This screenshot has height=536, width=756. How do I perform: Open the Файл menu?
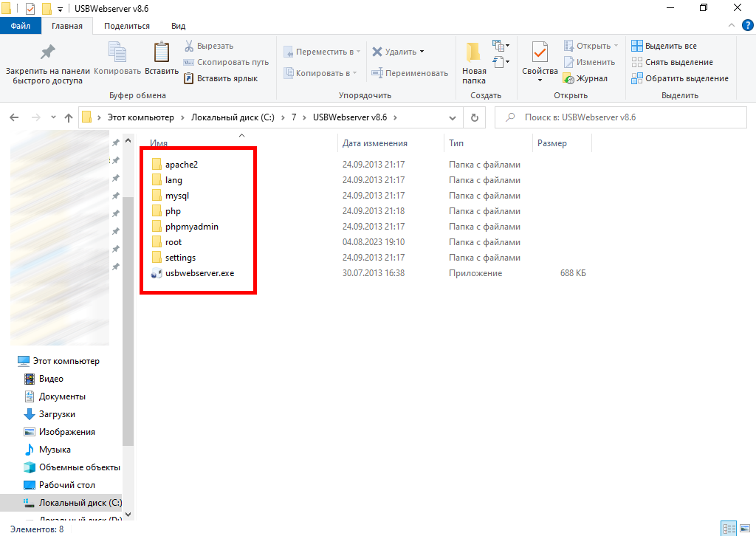(x=21, y=26)
